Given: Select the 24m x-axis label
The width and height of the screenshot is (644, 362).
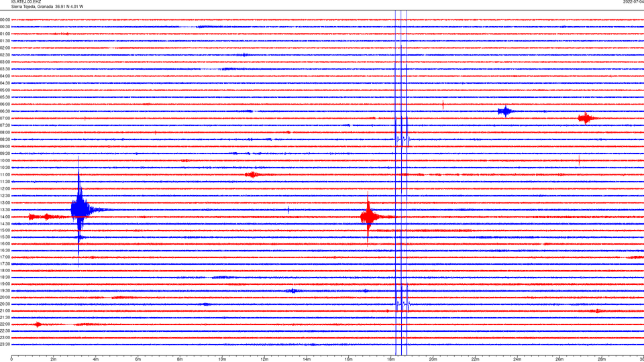Looking at the screenshot, I should coord(517,359).
